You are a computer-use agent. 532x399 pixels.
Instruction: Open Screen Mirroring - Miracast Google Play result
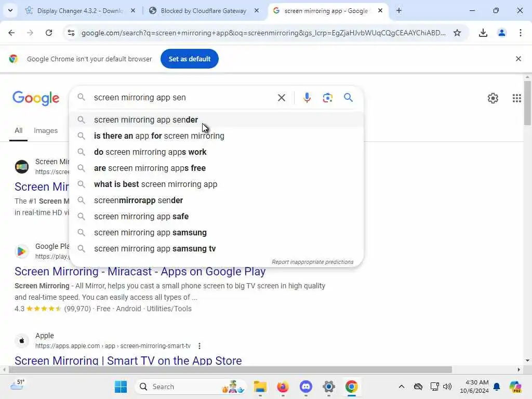[x=140, y=271]
